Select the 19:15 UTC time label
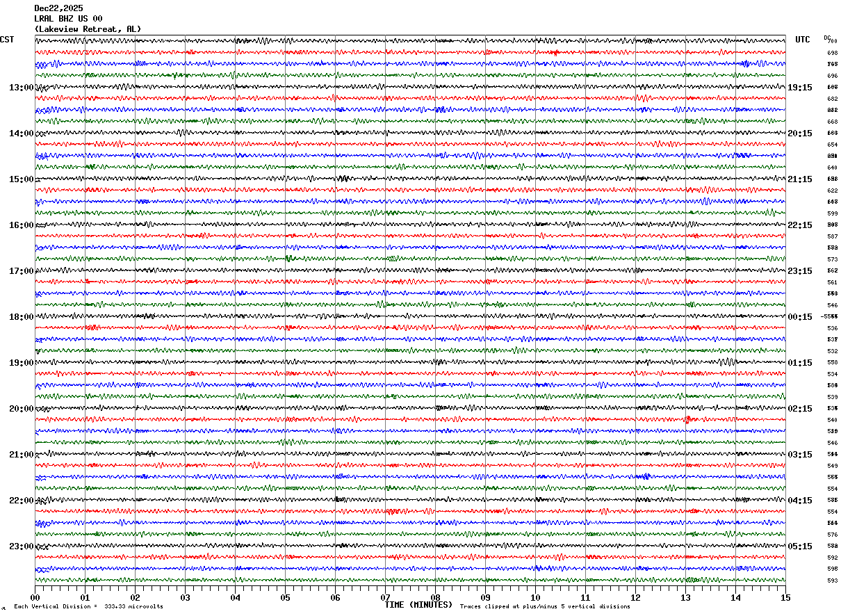 (800, 88)
